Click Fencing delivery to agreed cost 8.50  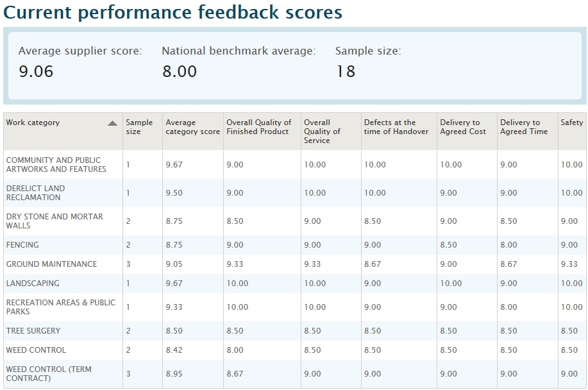[x=448, y=245]
